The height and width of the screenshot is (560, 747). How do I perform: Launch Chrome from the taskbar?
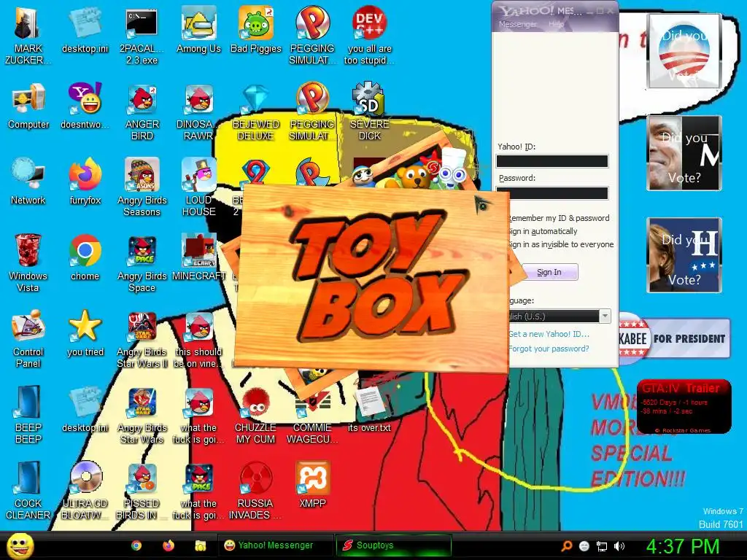(136, 545)
